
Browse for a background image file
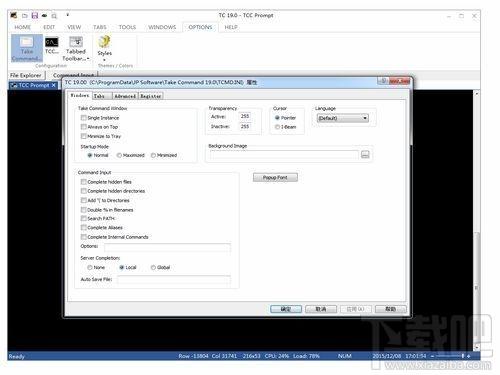click(x=365, y=155)
